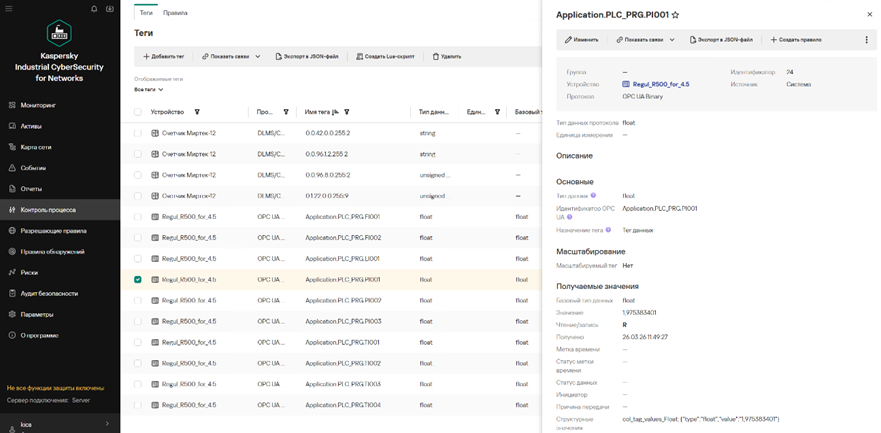The width and height of the screenshot is (881, 433).
Task: Expand the user account menu at sidebar bottom
Action: [107, 424]
